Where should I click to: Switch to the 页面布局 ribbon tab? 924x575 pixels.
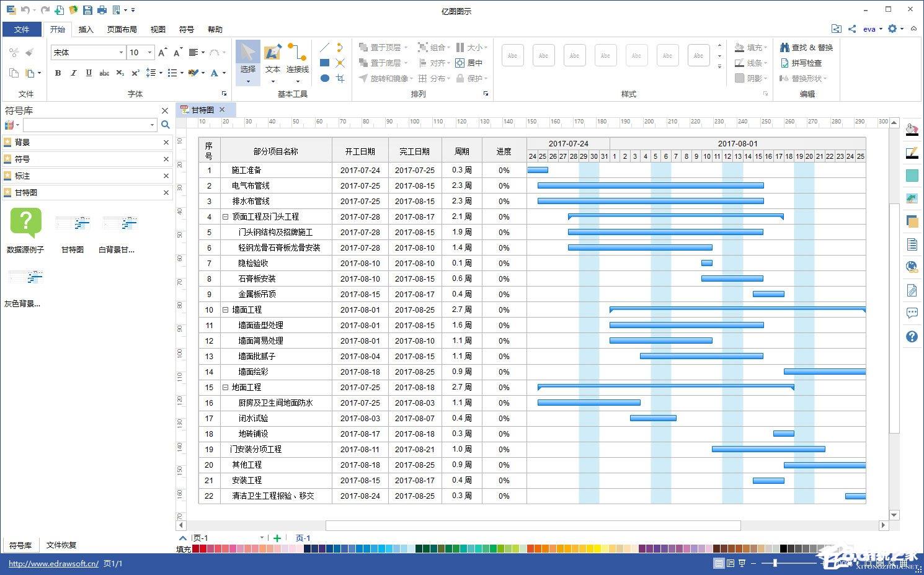click(x=122, y=29)
